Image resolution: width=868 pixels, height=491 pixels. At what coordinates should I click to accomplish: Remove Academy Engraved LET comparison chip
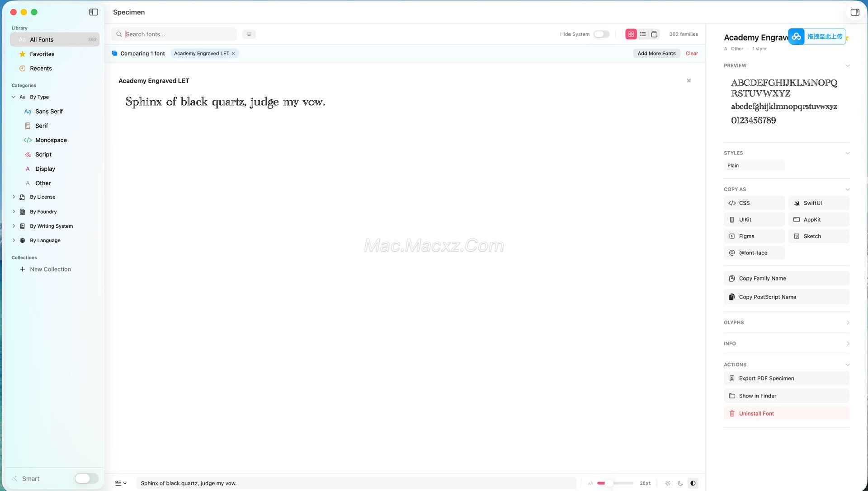point(233,54)
